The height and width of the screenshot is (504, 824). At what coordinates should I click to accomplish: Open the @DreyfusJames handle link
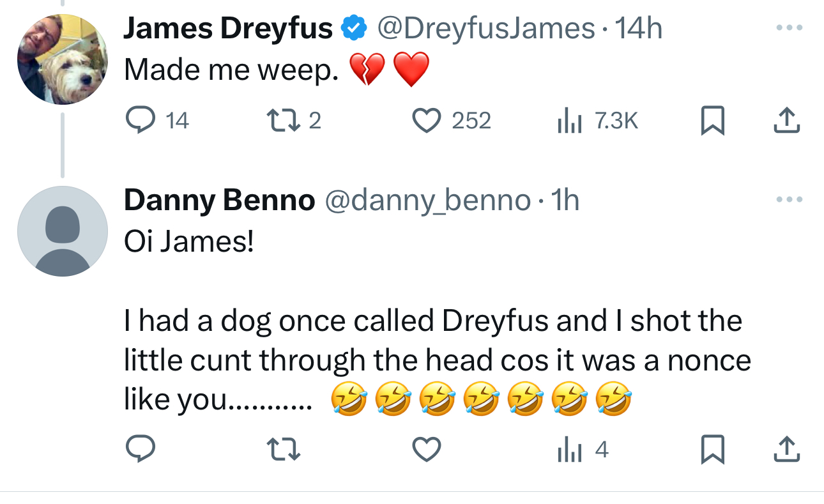pos(486,29)
